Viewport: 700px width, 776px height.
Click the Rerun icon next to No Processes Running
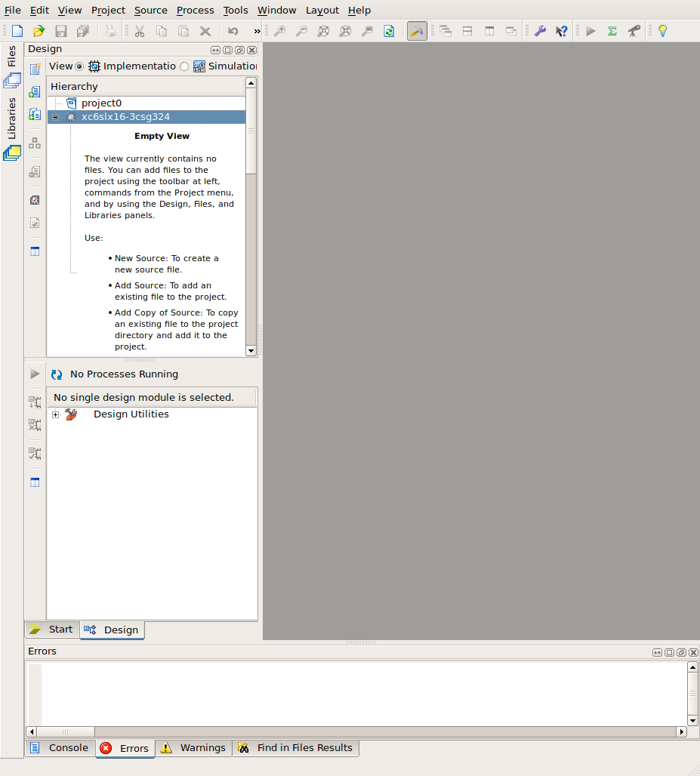pyautogui.click(x=57, y=374)
